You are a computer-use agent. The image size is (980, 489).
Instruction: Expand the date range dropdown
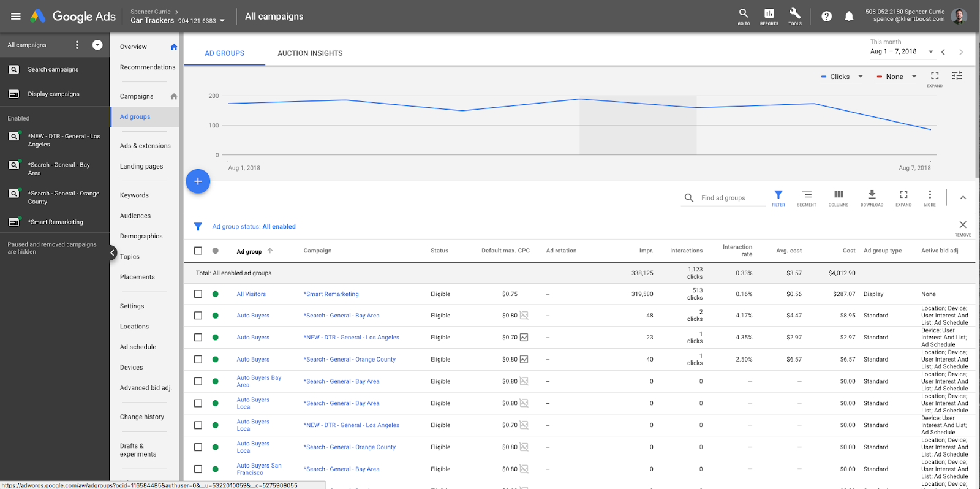click(x=930, y=52)
